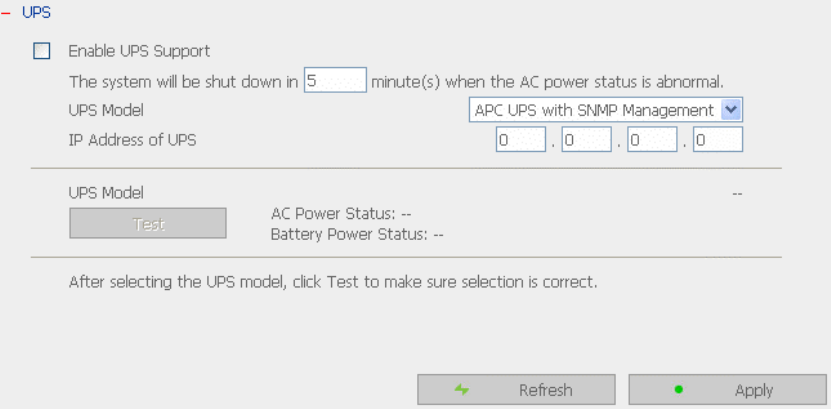
Task: Select the third IP address octet field
Action: click(x=652, y=140)
